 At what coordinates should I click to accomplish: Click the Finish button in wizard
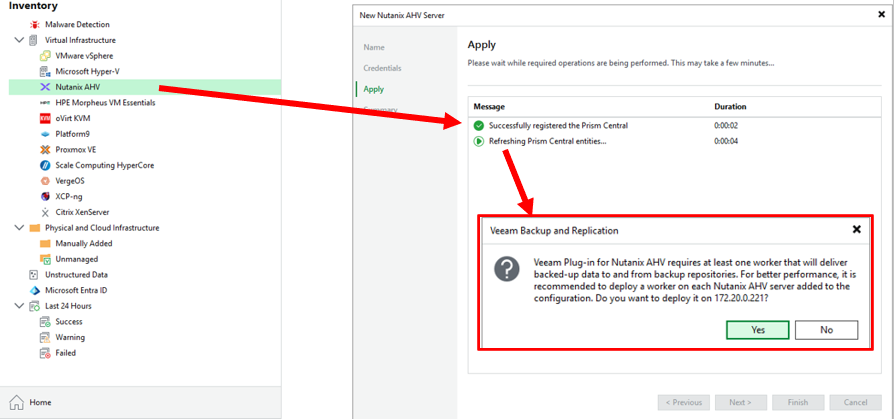tap(798, 402)
